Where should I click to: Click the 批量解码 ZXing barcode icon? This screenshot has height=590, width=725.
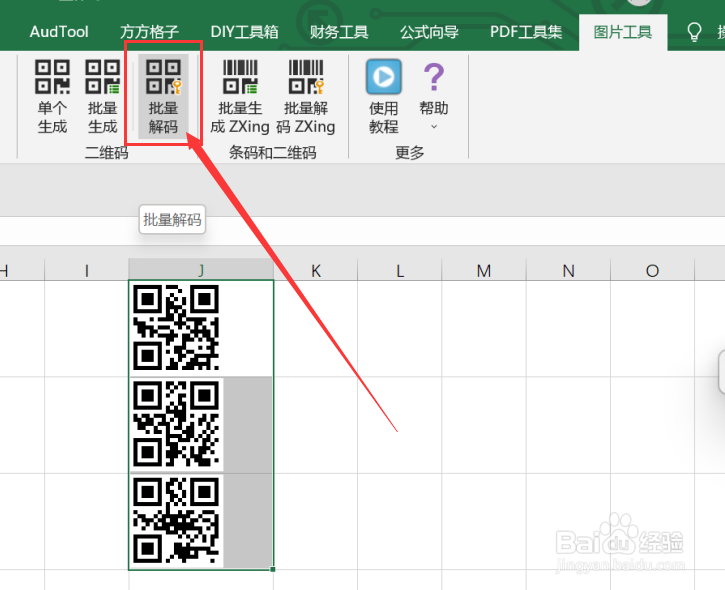pos(306,77)
